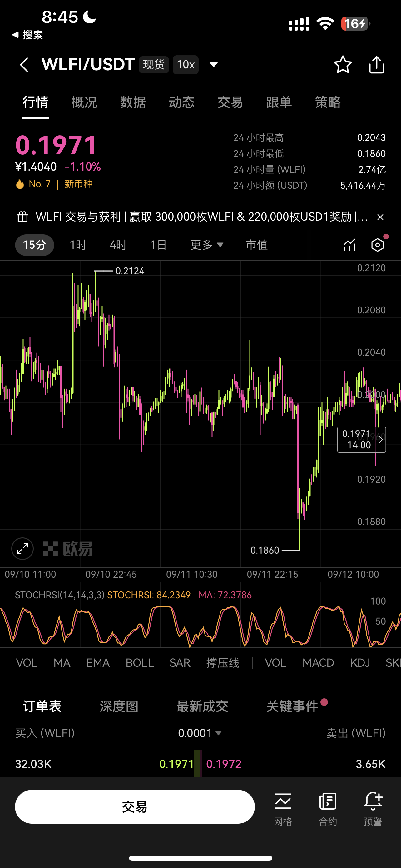Open chart settings hexagon icon

378,245
